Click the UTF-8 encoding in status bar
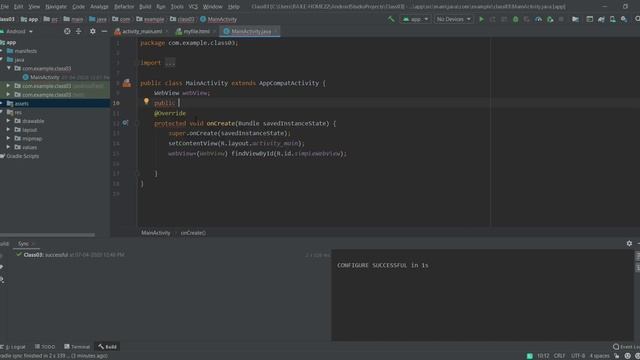Viewport: 640px width, 360px height. click(x=578, y=356)
